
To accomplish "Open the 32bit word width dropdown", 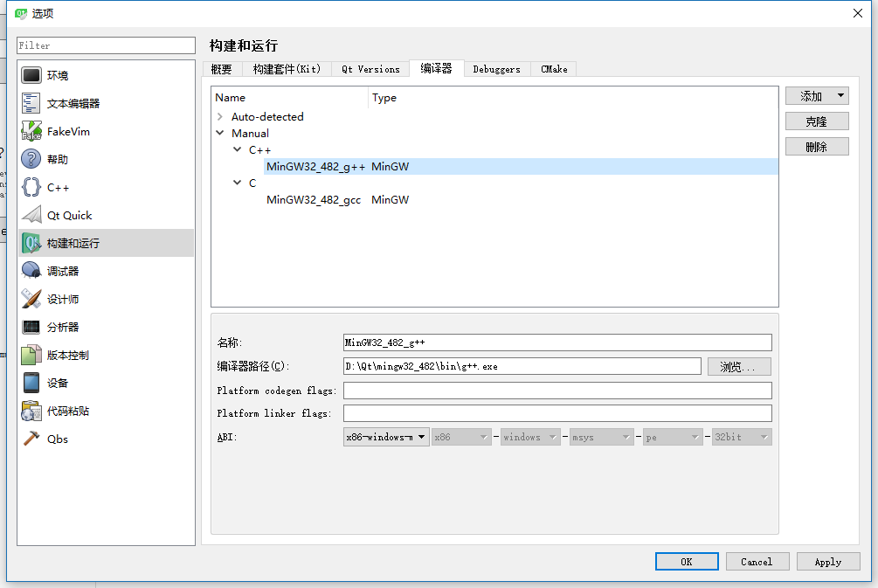I will click(742, 437).
